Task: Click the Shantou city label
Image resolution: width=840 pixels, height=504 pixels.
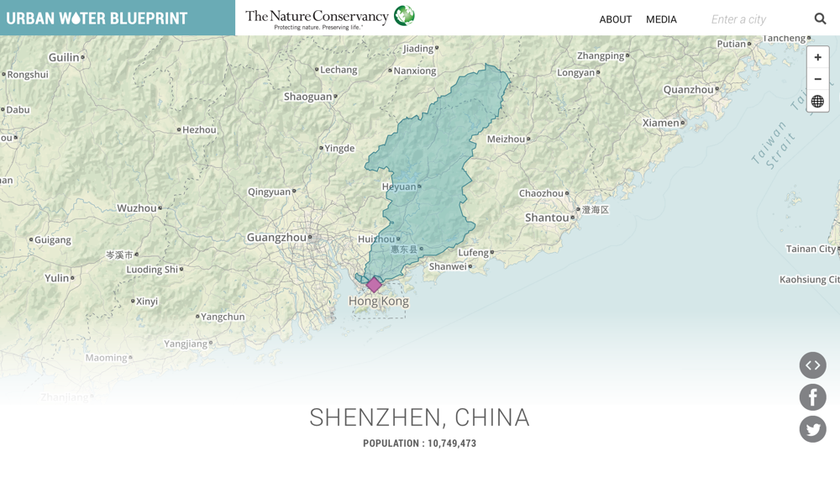Action: point(547,218)
